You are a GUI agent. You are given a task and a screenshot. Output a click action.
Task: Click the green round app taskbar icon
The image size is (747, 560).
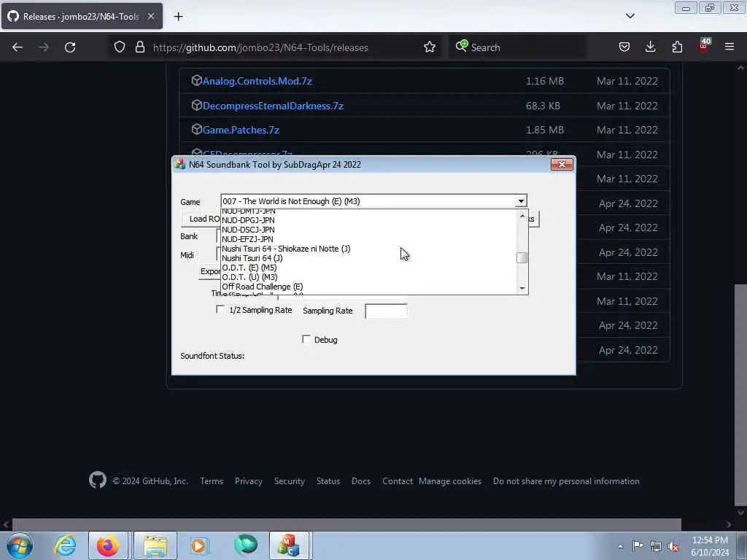(x=246, y=545)
